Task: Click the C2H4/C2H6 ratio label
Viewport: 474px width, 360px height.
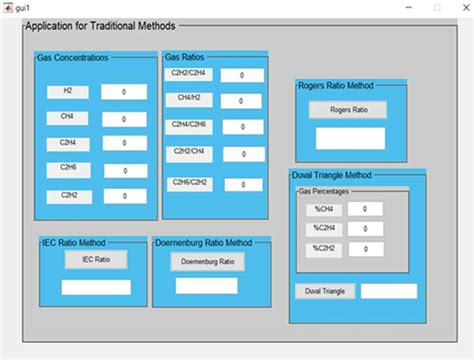Action: 189,127
